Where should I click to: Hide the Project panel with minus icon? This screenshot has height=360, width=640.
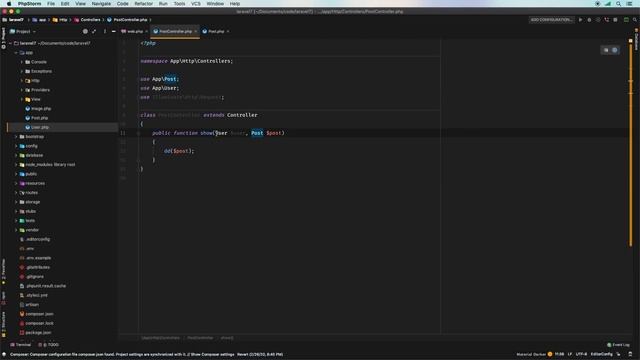click(x=113, y=31)
